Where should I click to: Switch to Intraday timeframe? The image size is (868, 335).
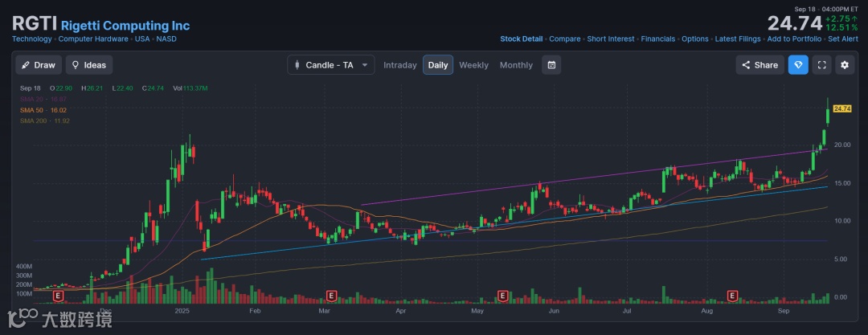399,65
